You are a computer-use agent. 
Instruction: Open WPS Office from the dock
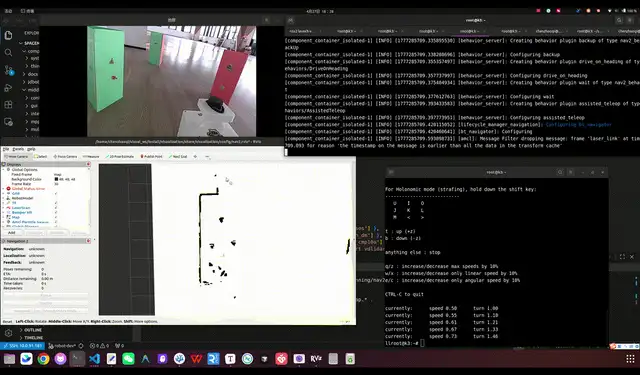pos(196,359)
